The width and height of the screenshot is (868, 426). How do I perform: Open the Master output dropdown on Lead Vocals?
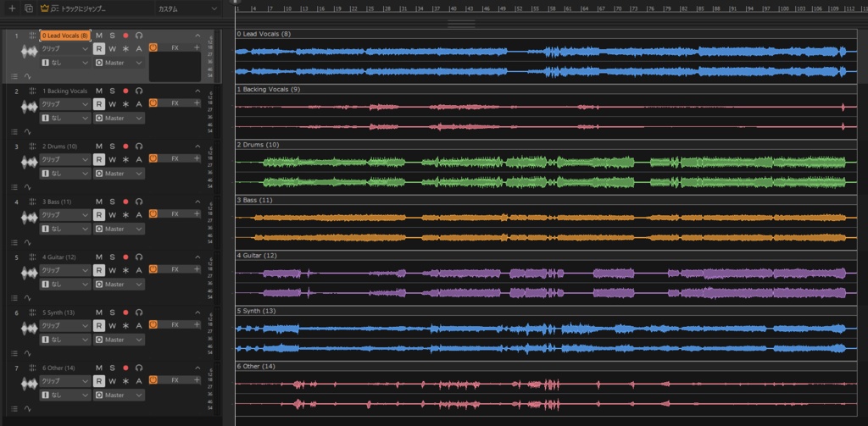[x=119, y=63]
